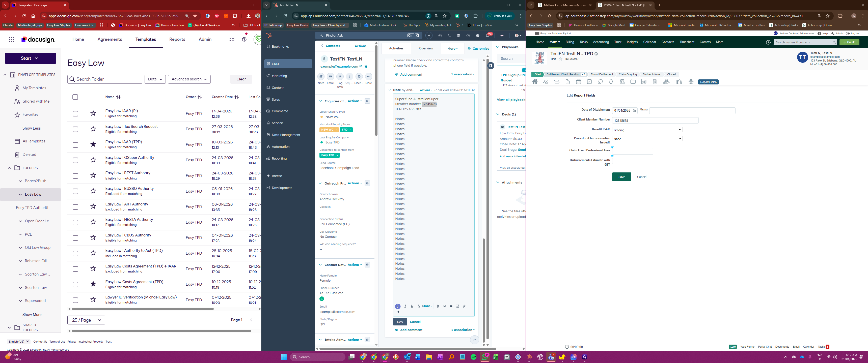The image size is (868, 363).
Task: Click the View all playbooks link
Action: coord(511,100)
